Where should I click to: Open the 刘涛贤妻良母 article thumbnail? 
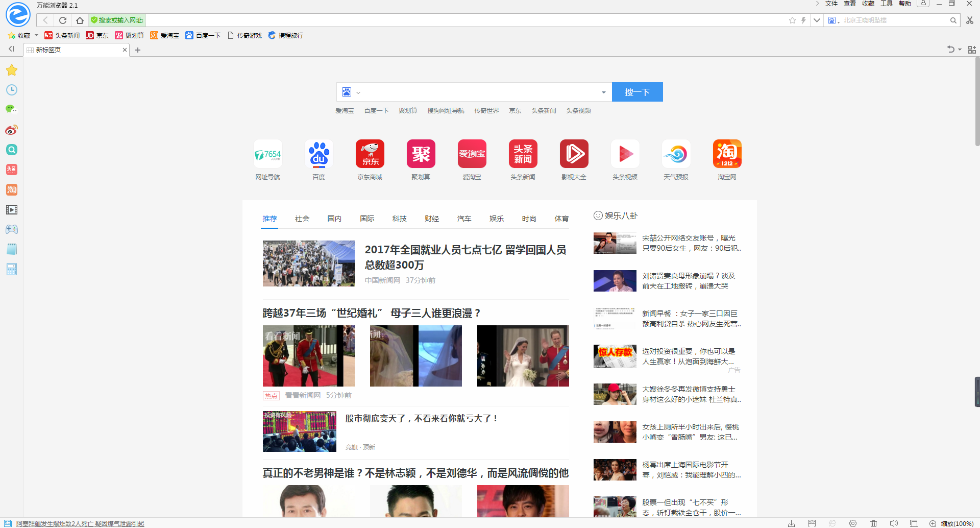pos(615,281)
